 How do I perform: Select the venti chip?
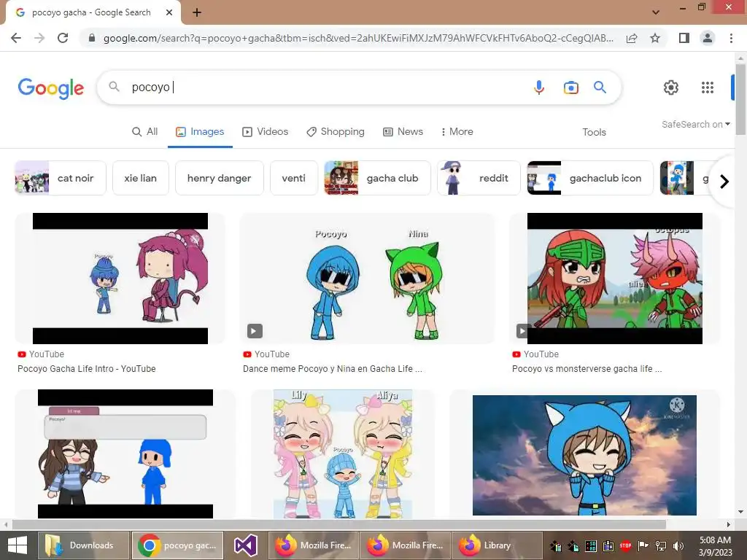293,178
